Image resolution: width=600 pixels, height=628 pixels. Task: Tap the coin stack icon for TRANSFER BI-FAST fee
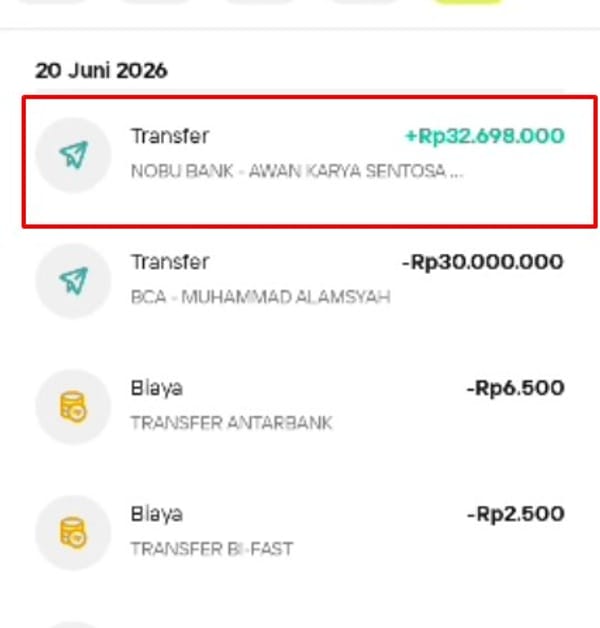[73, 533]
